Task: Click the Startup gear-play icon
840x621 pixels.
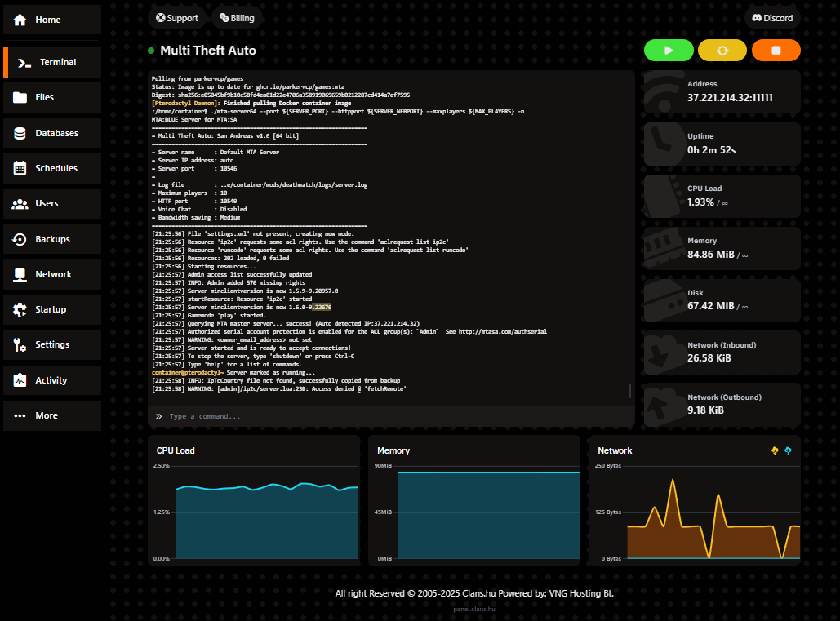Action: (x=20, y=309)
